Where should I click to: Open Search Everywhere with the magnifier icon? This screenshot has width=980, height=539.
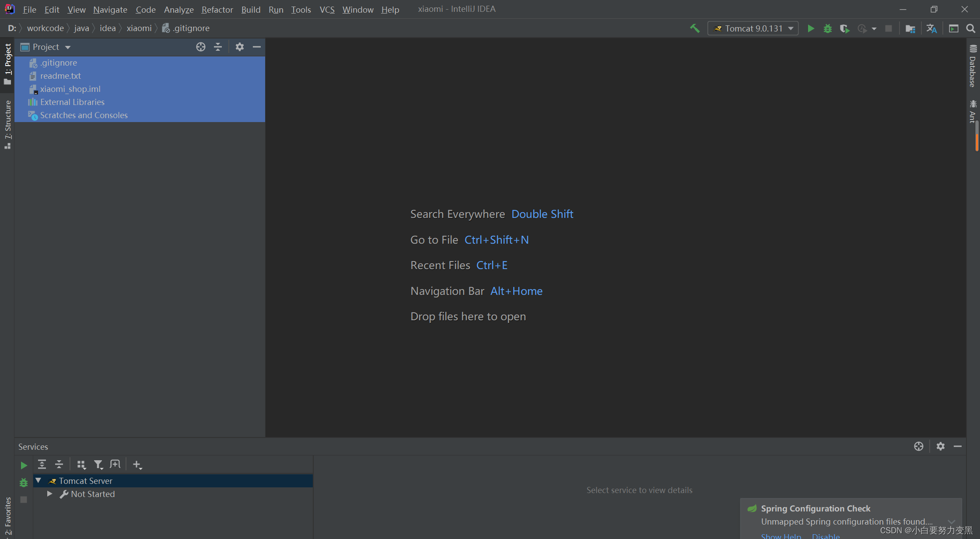click(x=970, y=28)
